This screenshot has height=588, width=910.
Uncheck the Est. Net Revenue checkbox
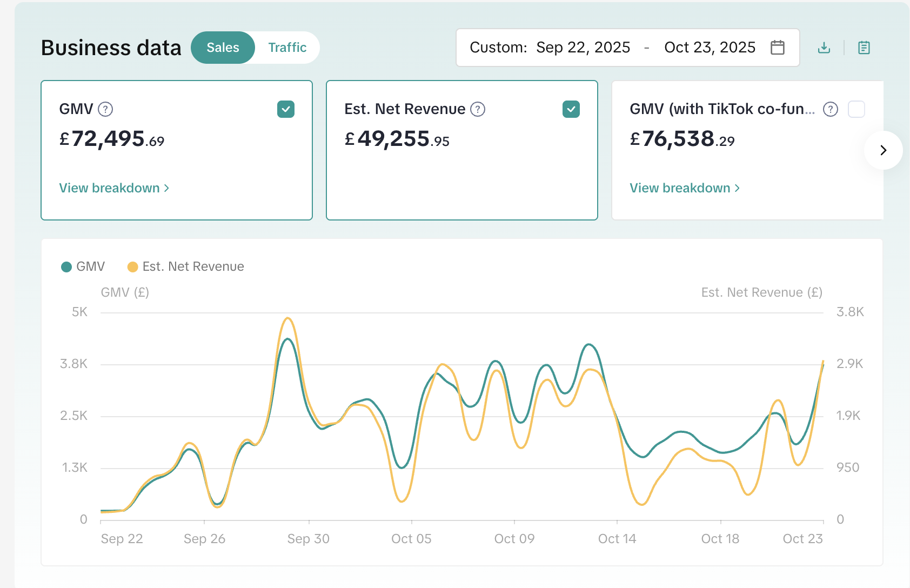[x=572, y=109]
